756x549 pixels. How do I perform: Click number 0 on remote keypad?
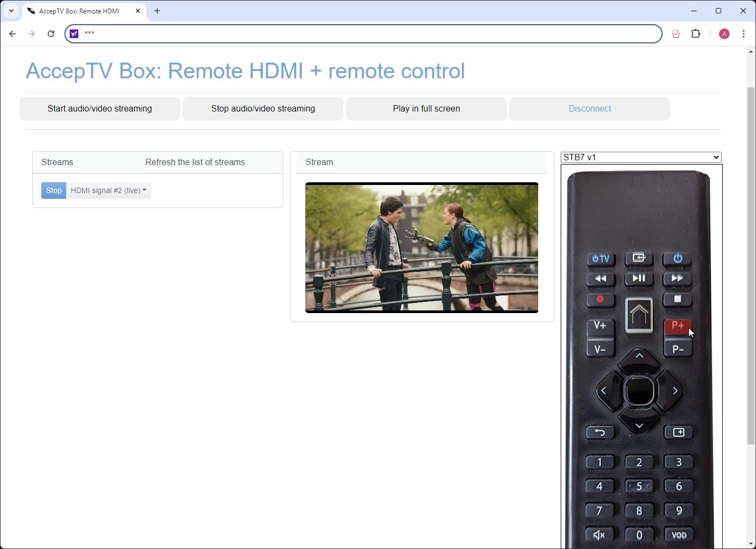pyautogui.click(x=639, y=535)
